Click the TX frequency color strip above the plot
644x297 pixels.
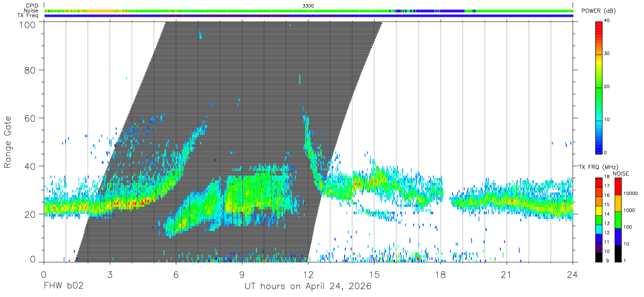308,16
